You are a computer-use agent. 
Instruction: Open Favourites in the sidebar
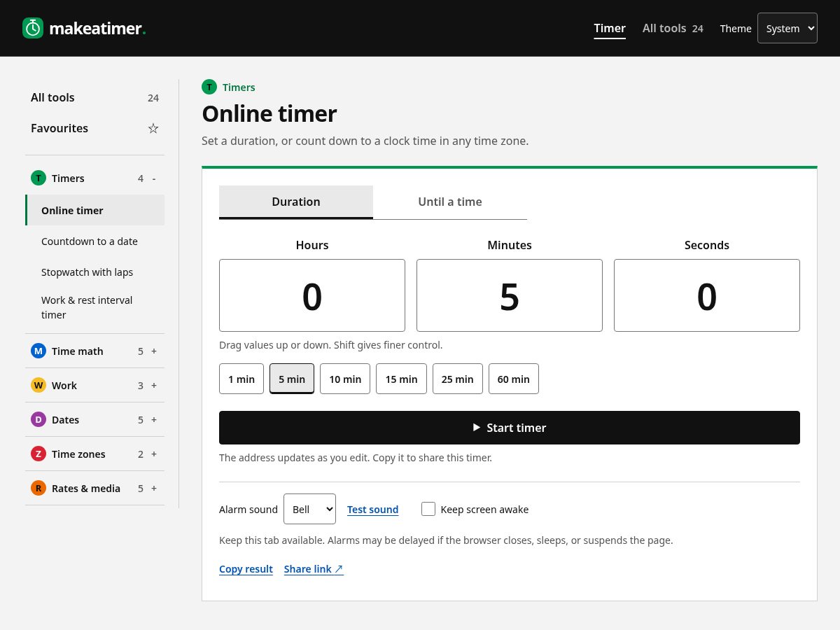(x=95, y=128)
